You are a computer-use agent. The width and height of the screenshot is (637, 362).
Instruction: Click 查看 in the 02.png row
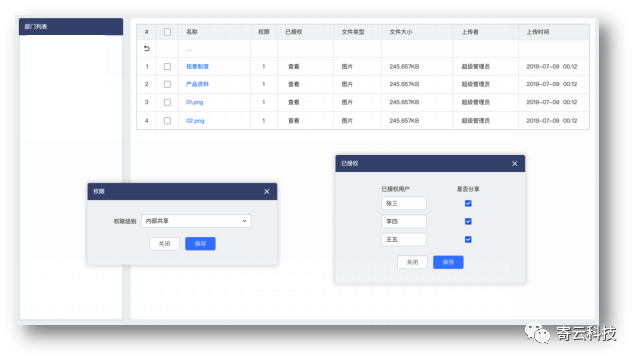(293, 121)
